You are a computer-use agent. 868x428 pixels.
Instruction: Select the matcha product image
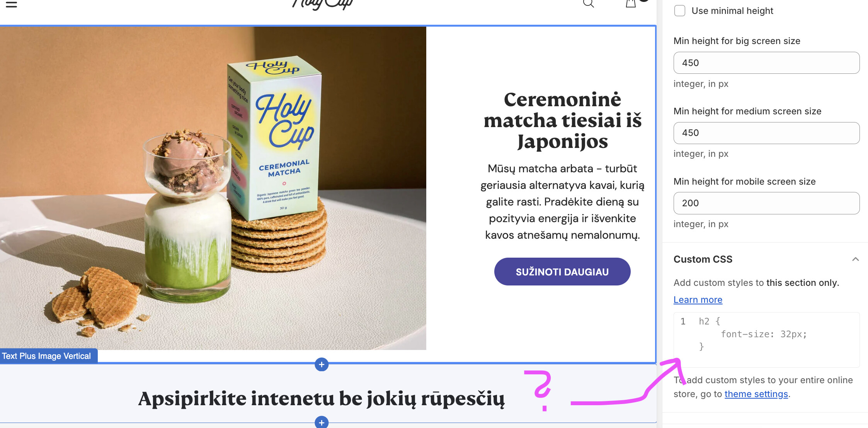213,188
